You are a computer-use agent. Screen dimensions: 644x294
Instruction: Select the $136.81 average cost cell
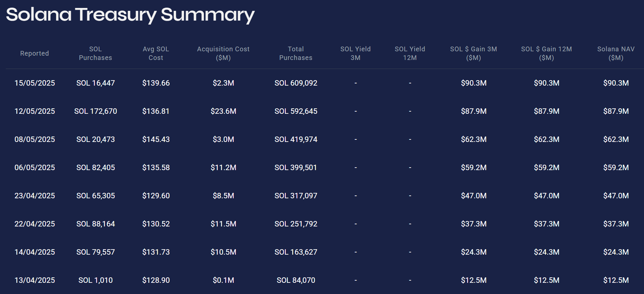pyautogui.click(x=156, y=111)
